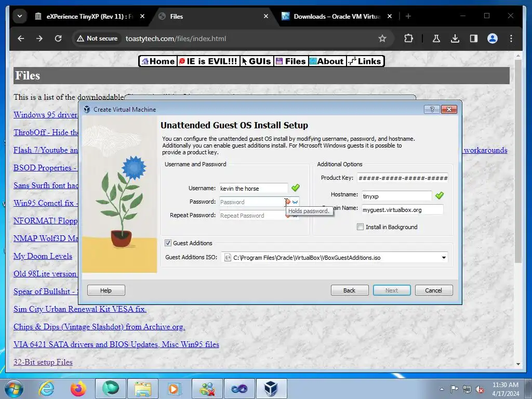
Task: Click the browser forward arrow
Action: tap(39, 38)
